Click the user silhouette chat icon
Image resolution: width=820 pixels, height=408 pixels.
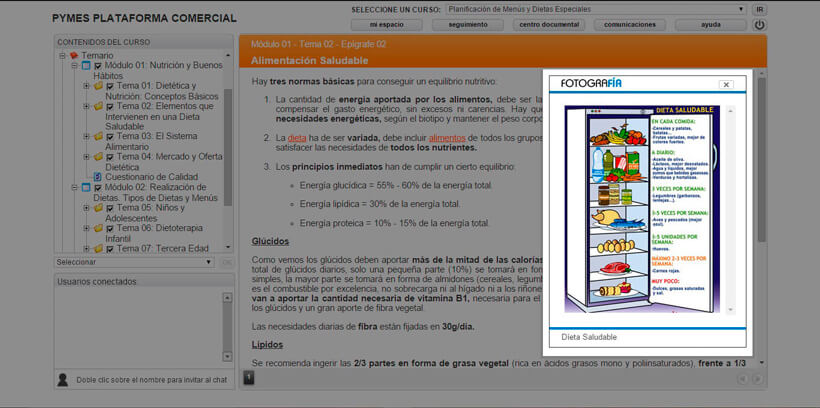click(63, 379)
